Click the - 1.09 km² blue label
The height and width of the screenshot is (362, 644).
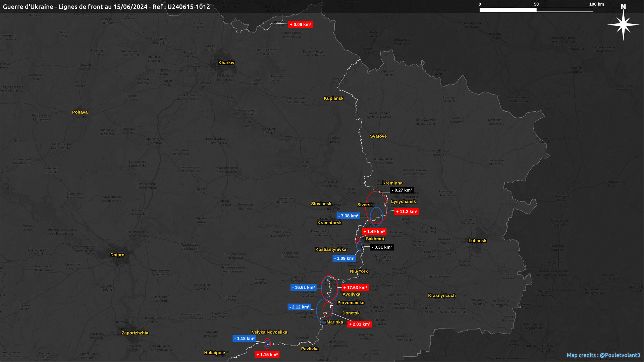344,258
